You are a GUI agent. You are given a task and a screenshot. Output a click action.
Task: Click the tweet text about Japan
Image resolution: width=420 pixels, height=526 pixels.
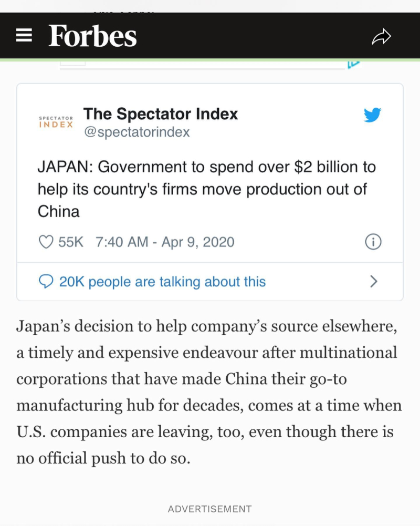[207, 189]
